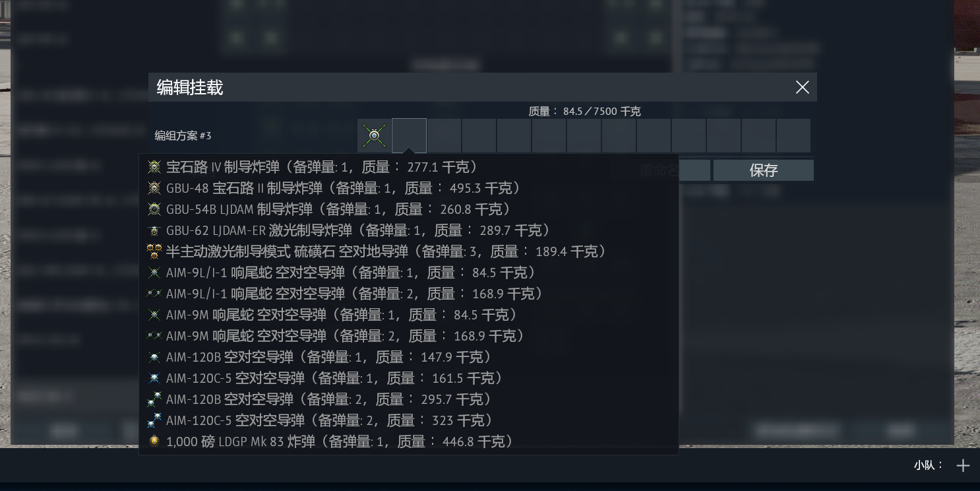Click the GBU-62 LJDAM-ER bomb icon
The width and height of the screenshot is (980, 491).
point(154,230)
